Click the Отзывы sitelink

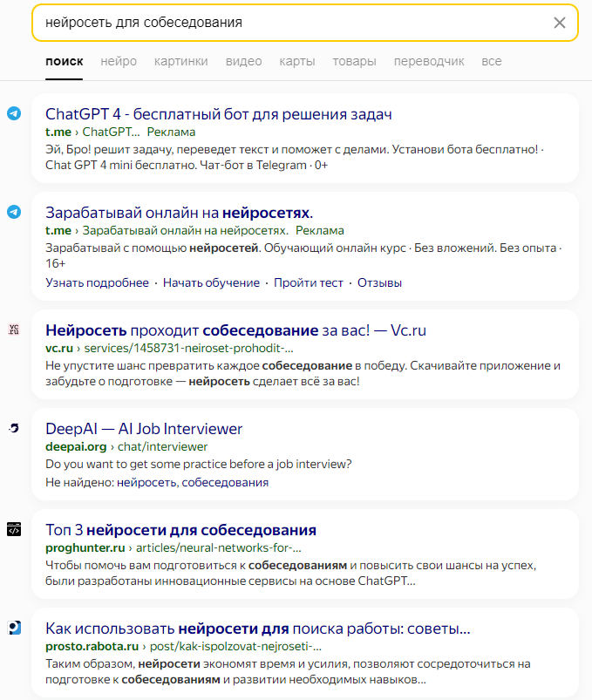(x=379, y=282)
